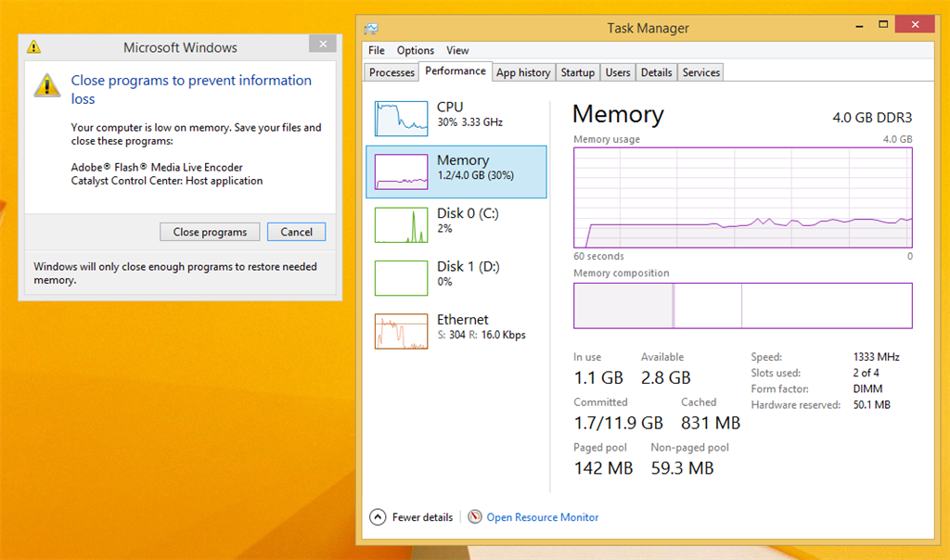Screen dimensions: 950x560
Task: Click the Task Manager title bar icon
Action: click(x=373, y=28)
